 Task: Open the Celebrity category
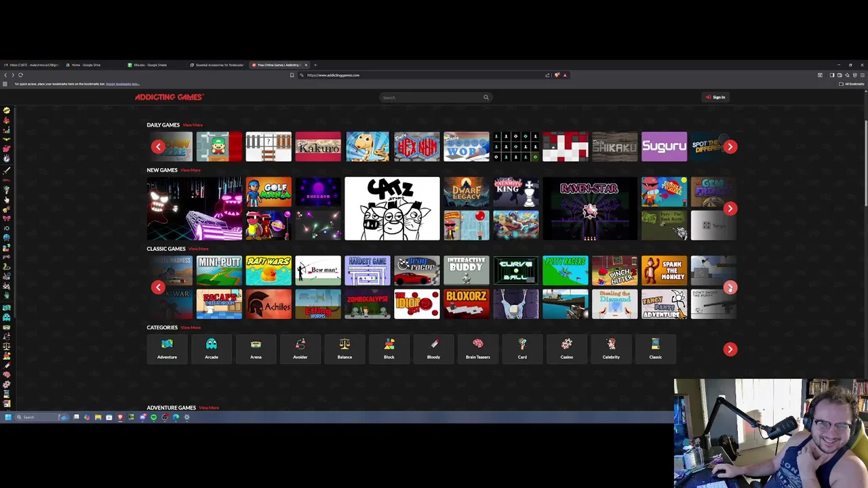(611, 349)
